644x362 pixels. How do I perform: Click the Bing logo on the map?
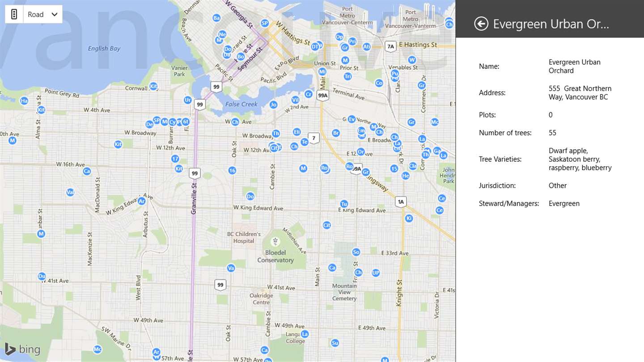pos(22,349)
